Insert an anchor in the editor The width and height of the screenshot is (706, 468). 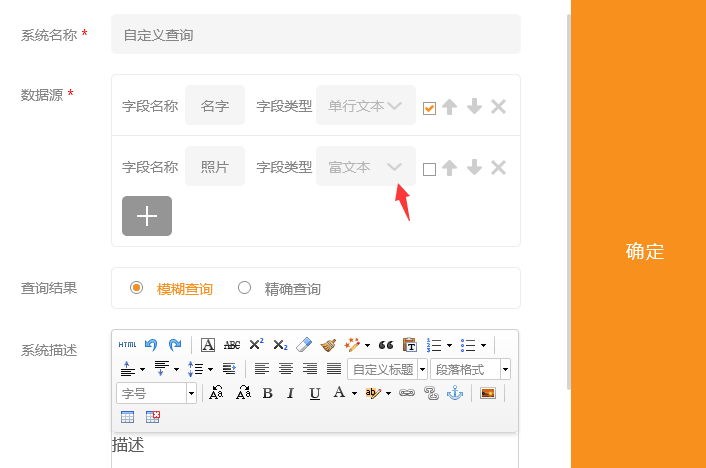click(455, 394)
